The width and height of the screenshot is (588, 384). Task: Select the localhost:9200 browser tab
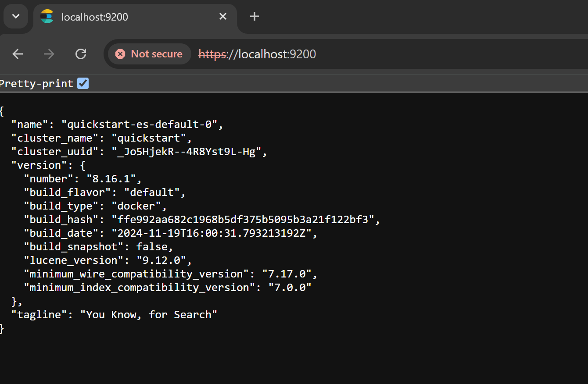click(x=135, y=17)
